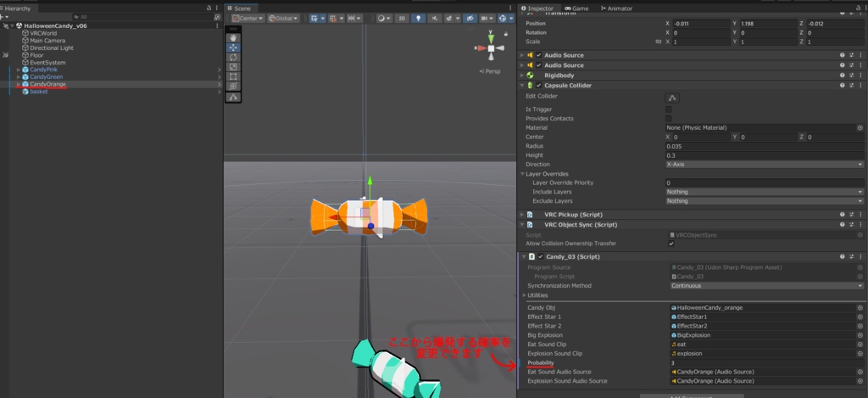Select the Rotate tool
868x398 pixels.
(233, 57)
